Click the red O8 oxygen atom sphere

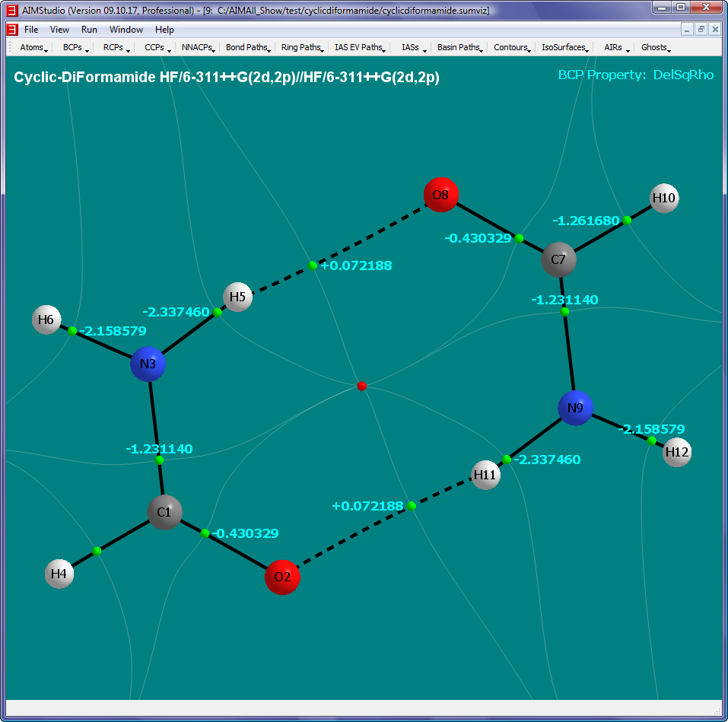click(440, 196)
